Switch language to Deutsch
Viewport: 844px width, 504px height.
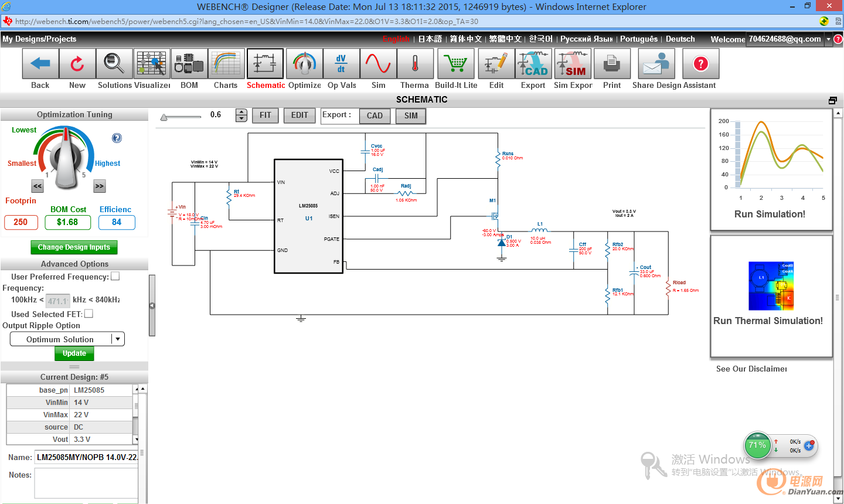[680, 39]
